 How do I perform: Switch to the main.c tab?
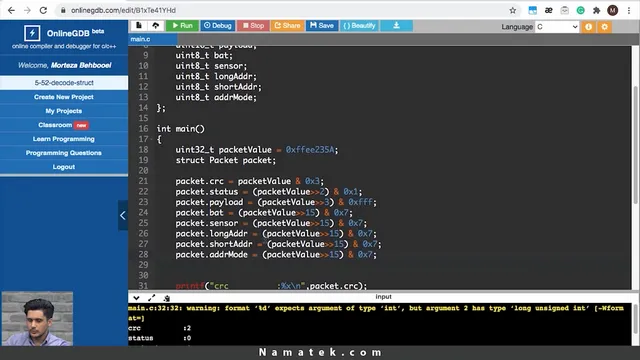tap(140, 39)
